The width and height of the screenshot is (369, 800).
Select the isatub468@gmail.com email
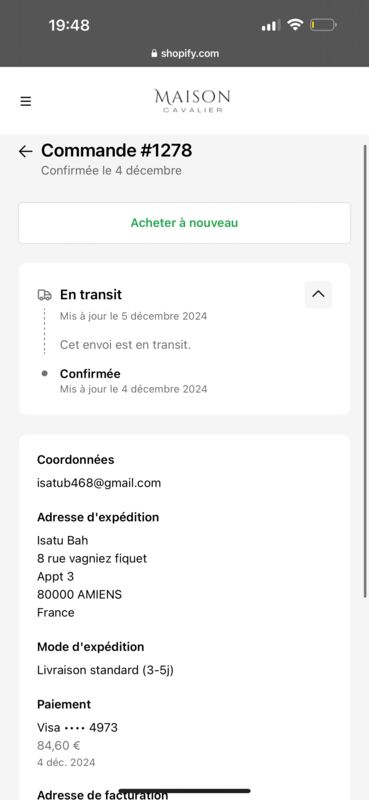(99, 483)
